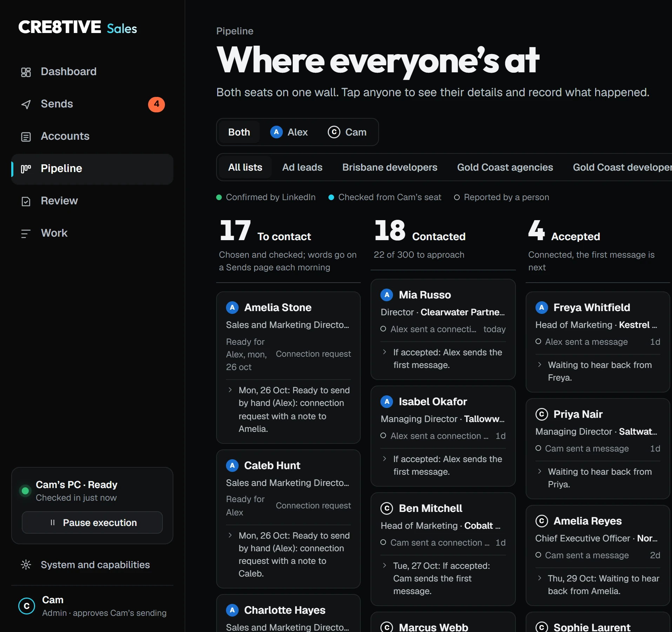Expand Isabel Okafor's next-step chevron

385,459
